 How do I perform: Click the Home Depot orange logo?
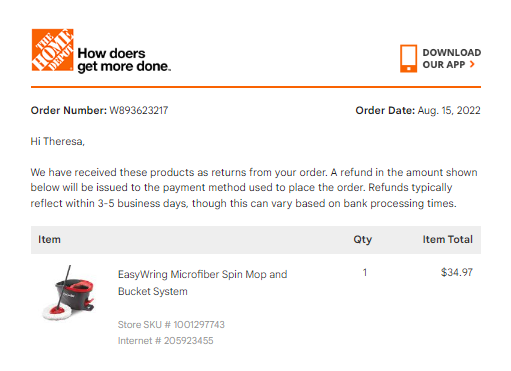pos(52,50)
